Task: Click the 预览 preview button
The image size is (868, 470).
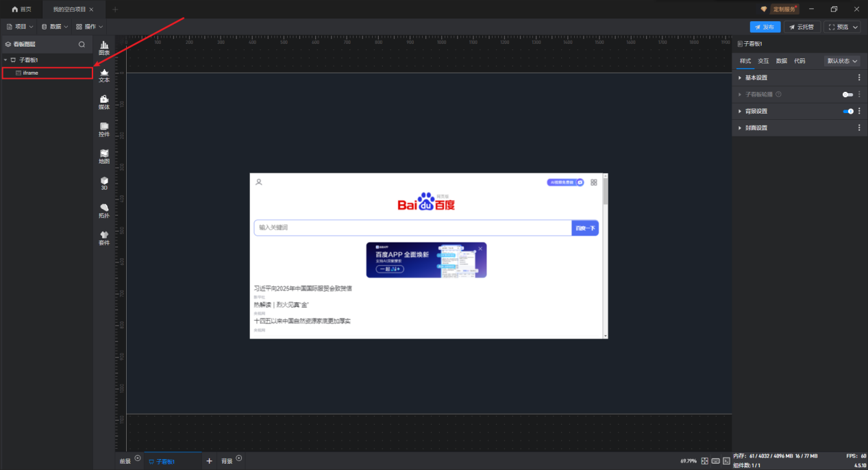Action: [x=838, y=27]
